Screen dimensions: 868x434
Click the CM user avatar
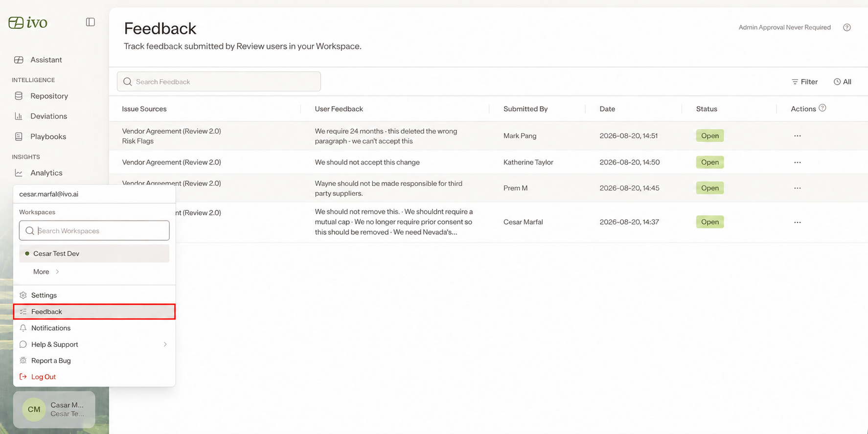(x=34, y=409)
